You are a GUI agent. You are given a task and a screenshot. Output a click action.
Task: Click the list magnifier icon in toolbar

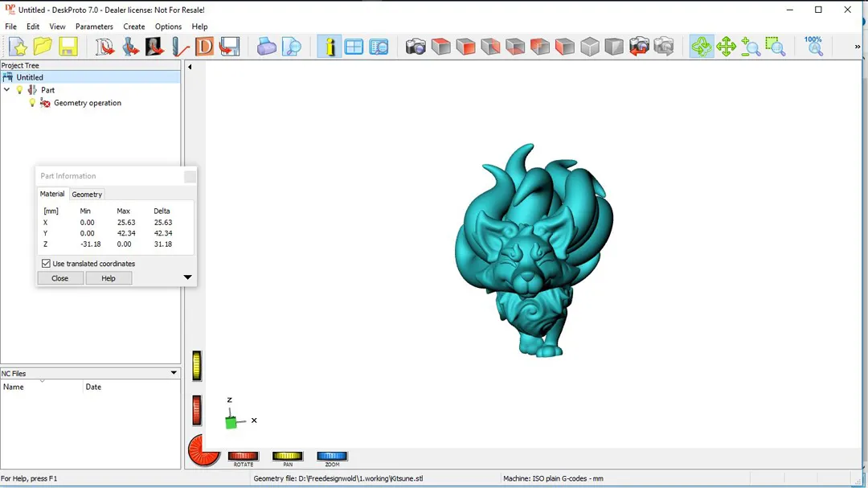coord(379,47)
